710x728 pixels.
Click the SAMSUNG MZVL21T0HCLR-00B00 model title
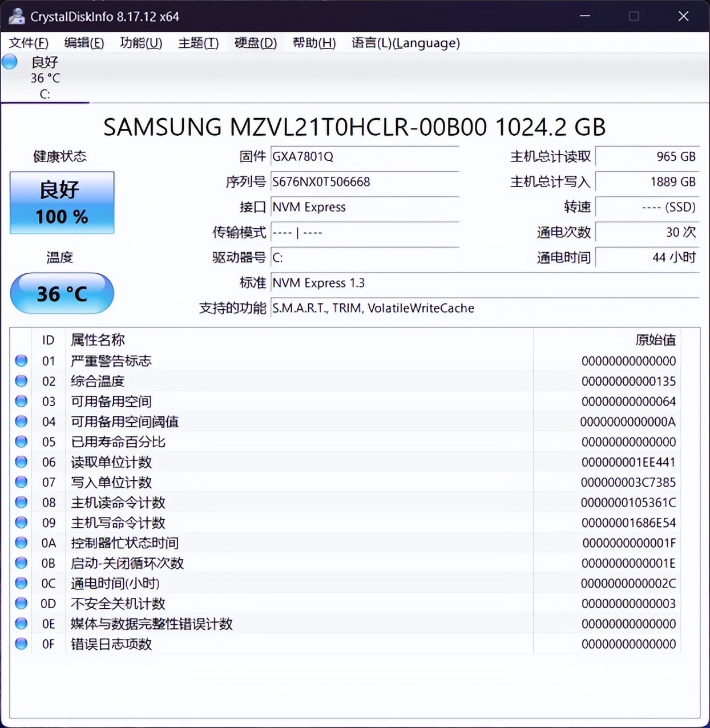click(354, 127)
